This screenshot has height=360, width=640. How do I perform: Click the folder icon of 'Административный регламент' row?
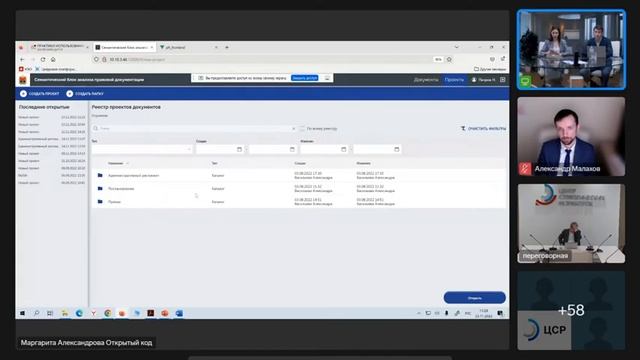(x=100, y=176)
